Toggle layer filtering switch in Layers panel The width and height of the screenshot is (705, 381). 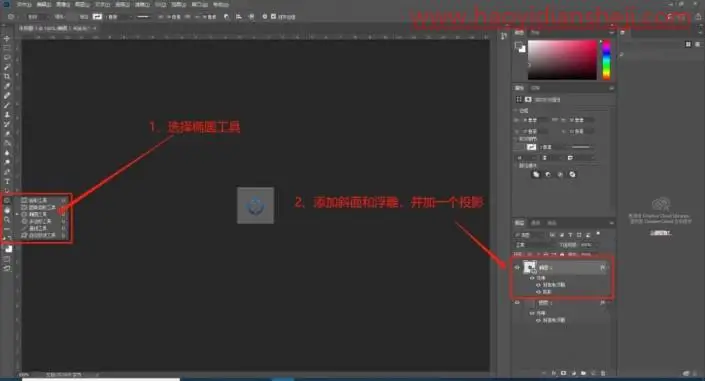point(598,233)
